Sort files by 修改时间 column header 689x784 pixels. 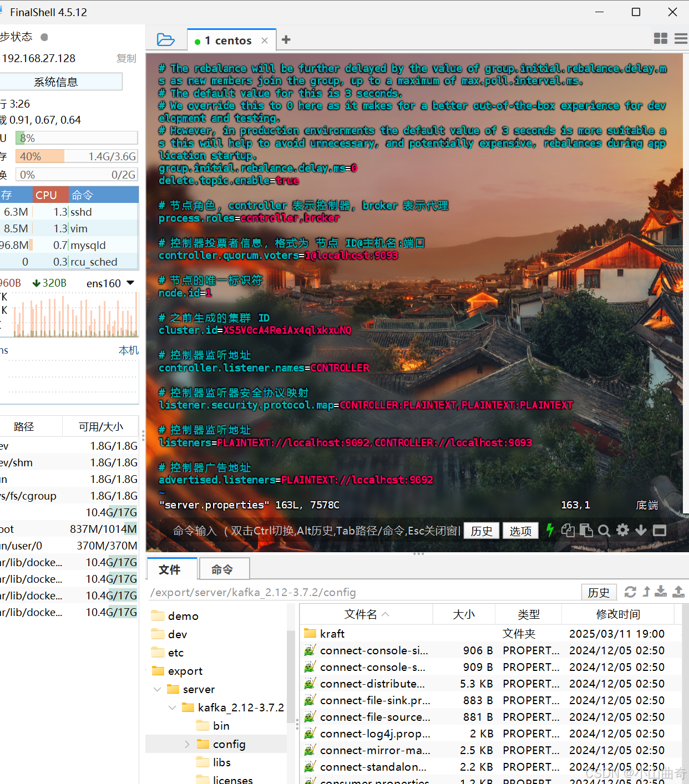coord(618,614)
